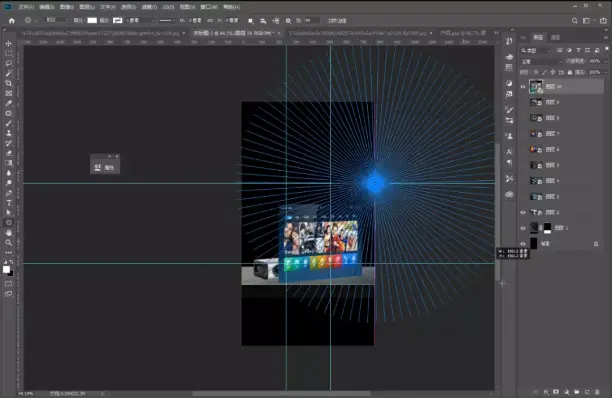Screen dimensions: 612x398
Task: Open the 3D(D) menu
Action: [x=168, y=7]
